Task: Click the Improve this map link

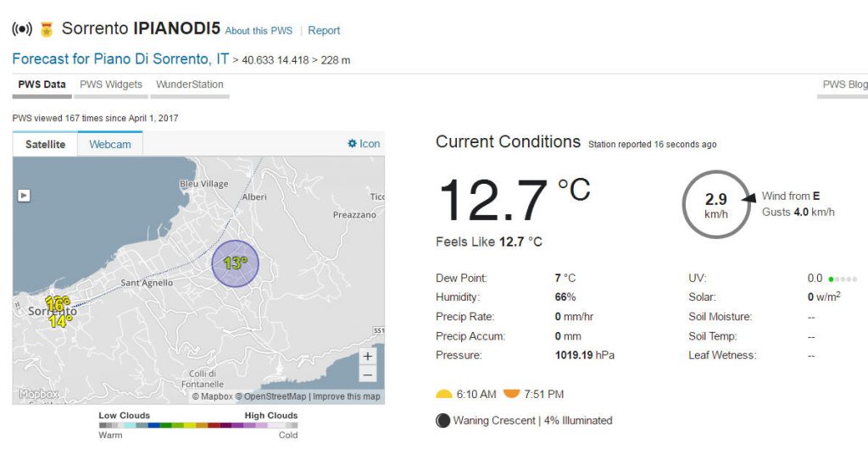Action: point(347,396)
